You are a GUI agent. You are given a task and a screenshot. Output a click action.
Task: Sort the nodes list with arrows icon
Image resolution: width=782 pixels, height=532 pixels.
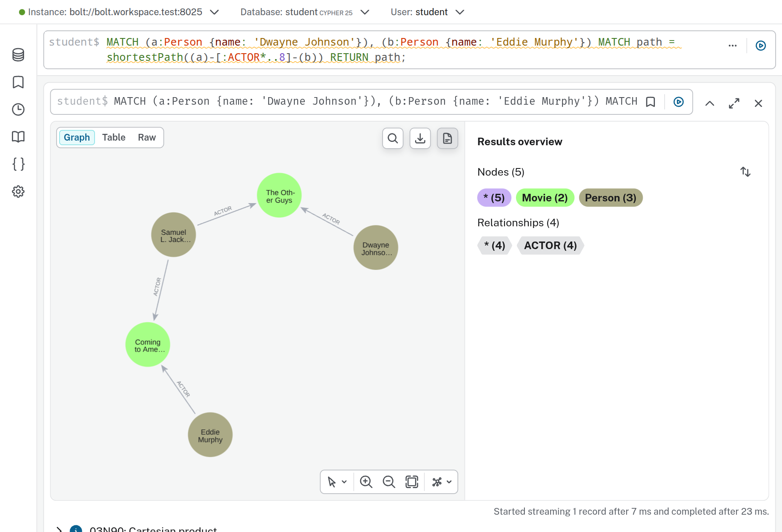pyautogui.click(x=745, y=172)
